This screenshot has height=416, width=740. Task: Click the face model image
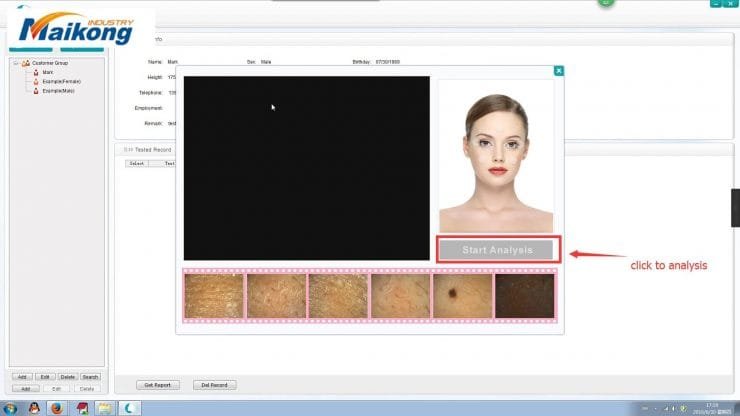pyautogui.click(x=496, y=156)
